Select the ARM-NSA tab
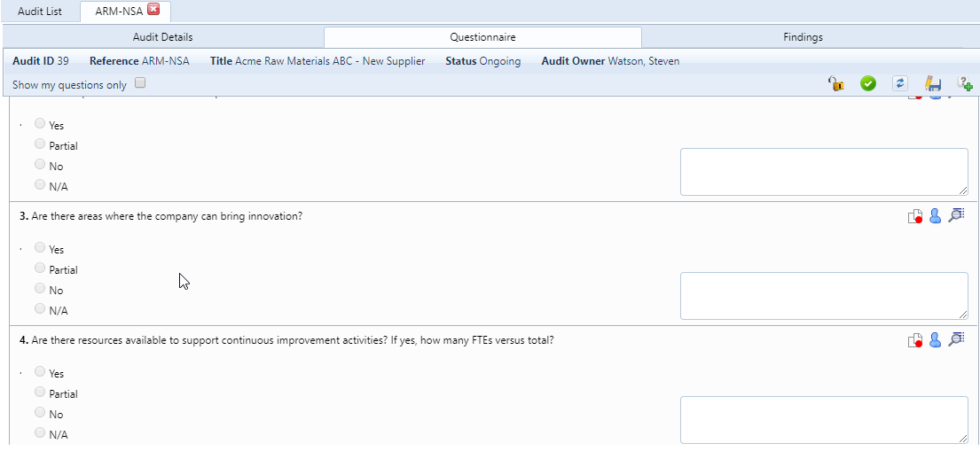The image size is (980, 451). pyautogui.click(x=119, y=12)
